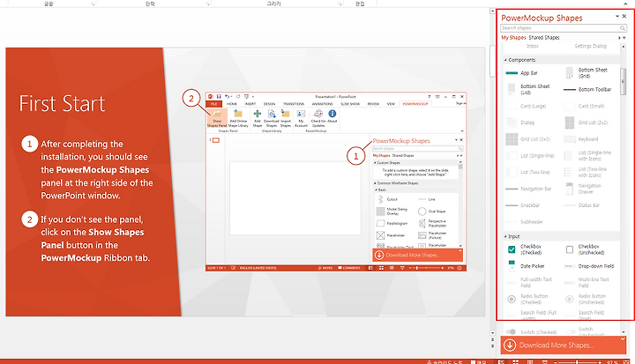Screen dimensions: 635x364
Task: Open the 글꼴 group dialog launcher
Action: click(x=93, y=4)
